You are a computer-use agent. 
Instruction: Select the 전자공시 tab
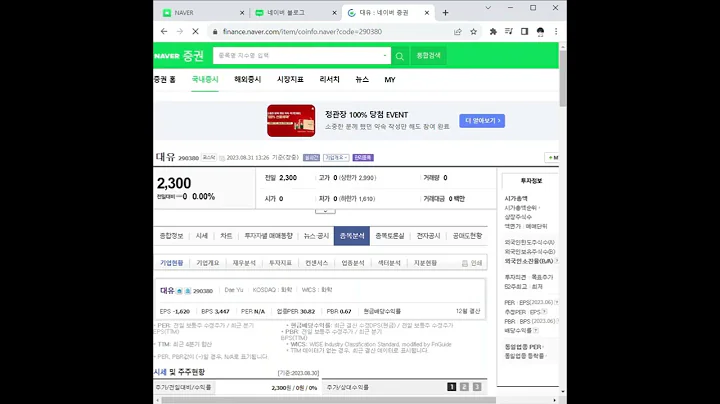428,236
